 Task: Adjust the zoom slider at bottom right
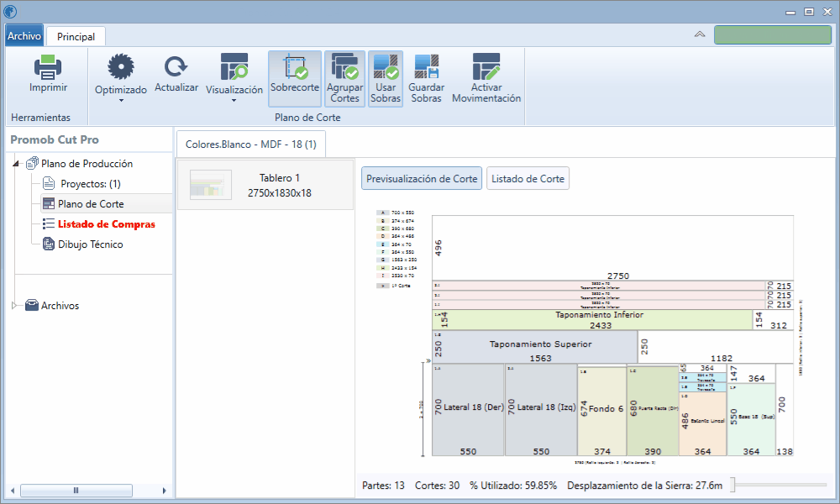click(732, 485)
